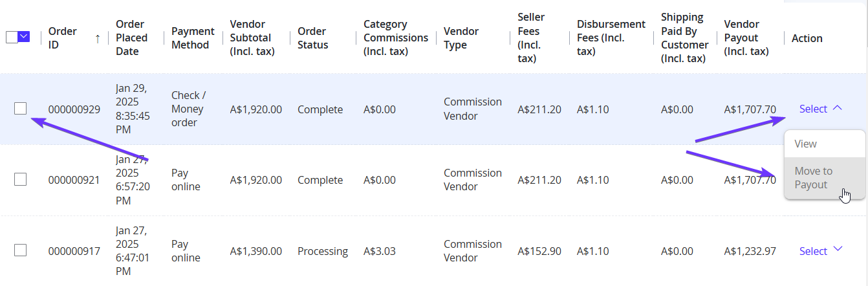Click the Vendor Type column header
868x286 pixels.
click(x=461, y=38)
